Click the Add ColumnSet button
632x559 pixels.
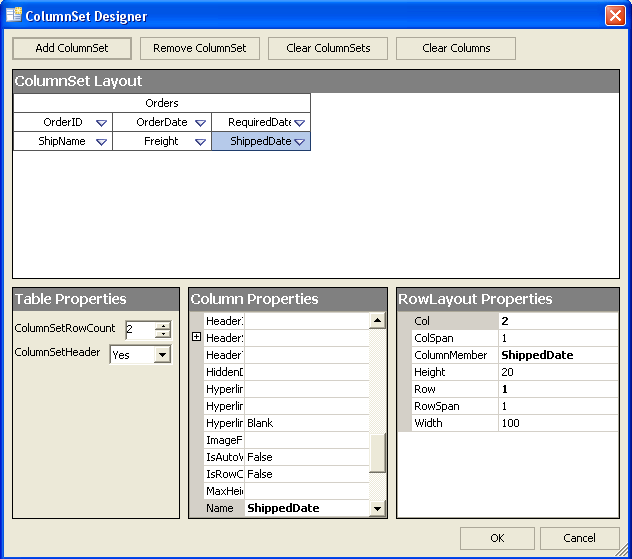pos(72,48)
